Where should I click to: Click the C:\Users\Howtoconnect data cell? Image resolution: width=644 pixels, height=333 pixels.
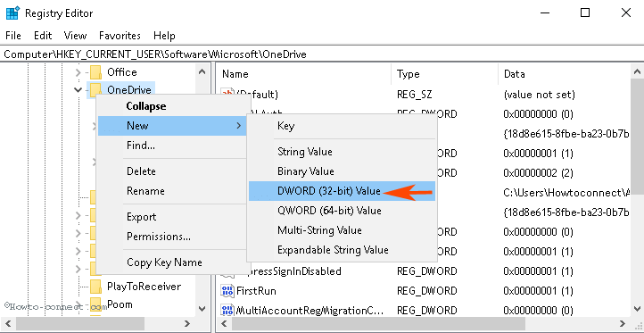coord(566,192)
